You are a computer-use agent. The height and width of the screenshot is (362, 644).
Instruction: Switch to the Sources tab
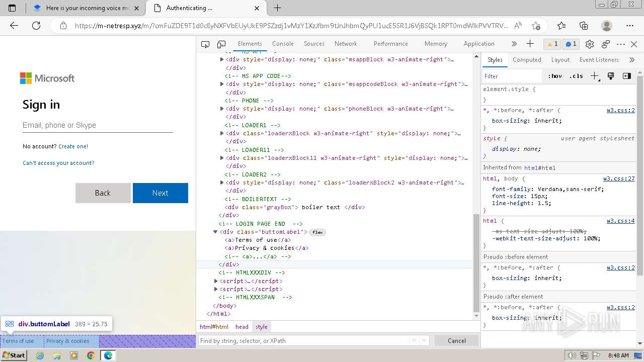coord(314,44)
